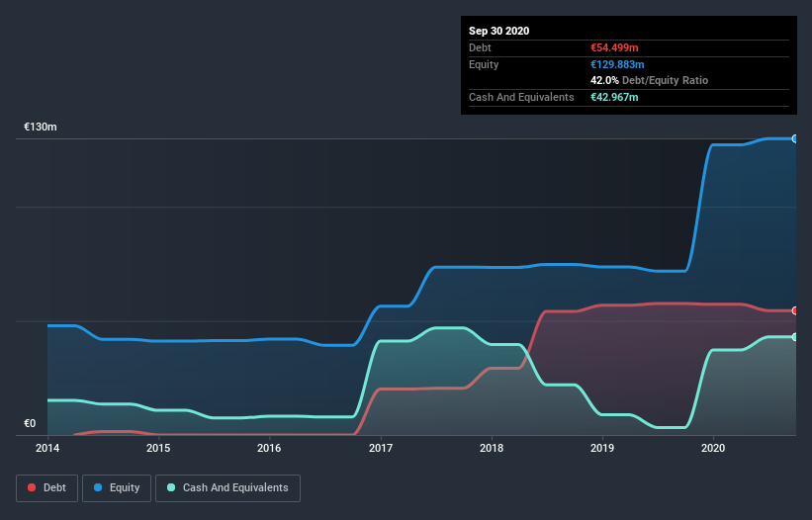Click the teal Cash endpoint marker
This screenshot has height=520, width=812.
click(795, 337)
